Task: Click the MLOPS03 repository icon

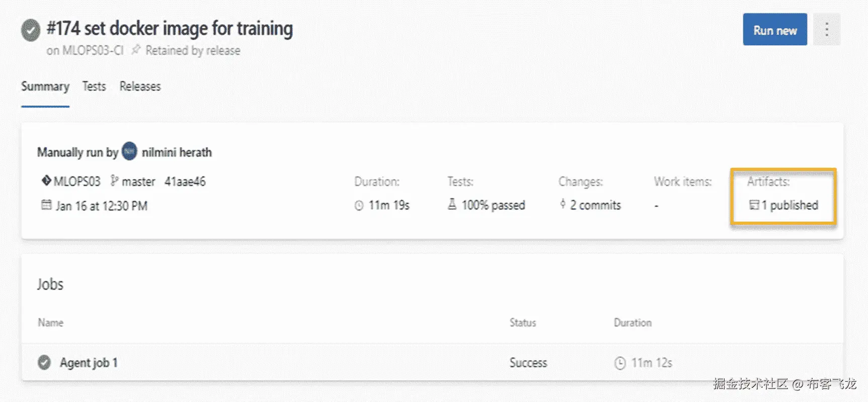Action: click(x=46, y=181)
